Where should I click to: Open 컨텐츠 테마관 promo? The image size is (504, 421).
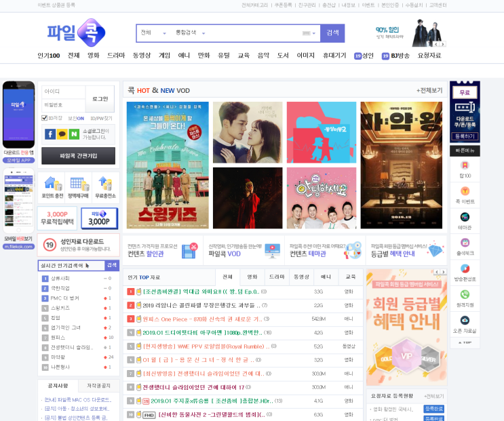point(325,250)
